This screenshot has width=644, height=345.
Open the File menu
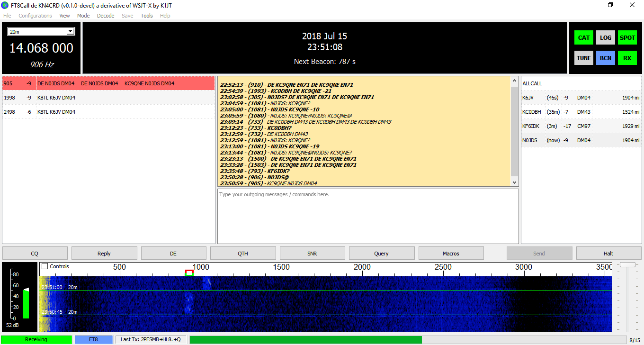7,16
